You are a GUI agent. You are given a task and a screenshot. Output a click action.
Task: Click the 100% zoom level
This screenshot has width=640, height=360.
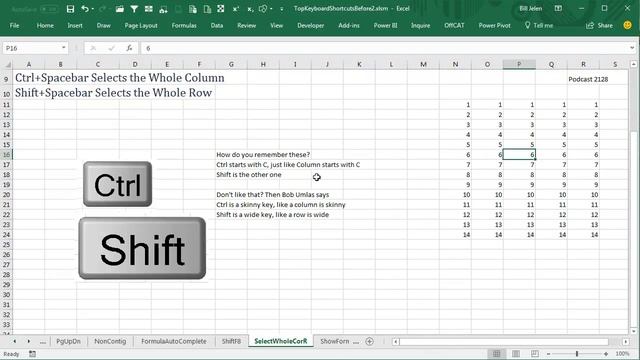point(622,354)
